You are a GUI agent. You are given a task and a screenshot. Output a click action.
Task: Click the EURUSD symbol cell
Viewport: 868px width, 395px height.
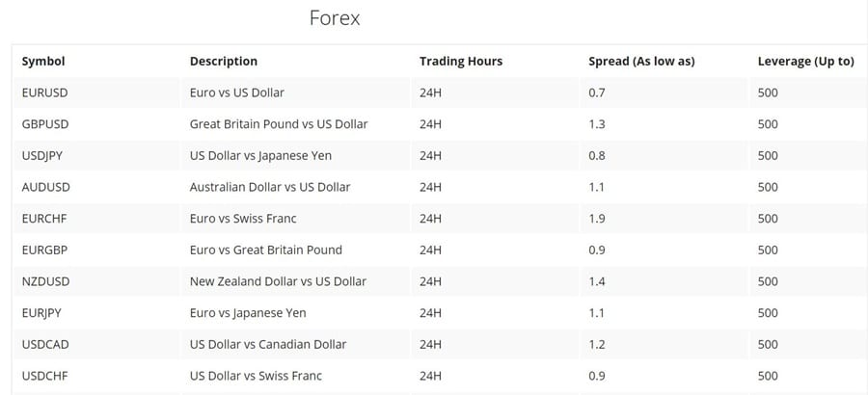point(45,92)
